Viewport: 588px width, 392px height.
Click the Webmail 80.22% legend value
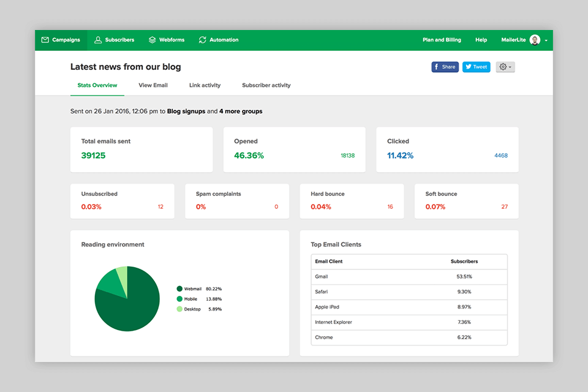coord(214,289)
